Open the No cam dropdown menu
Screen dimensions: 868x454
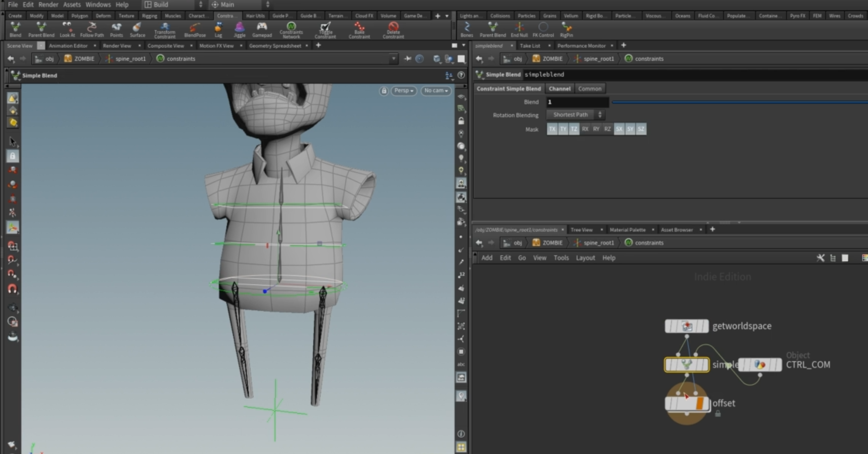click(436, 90)
